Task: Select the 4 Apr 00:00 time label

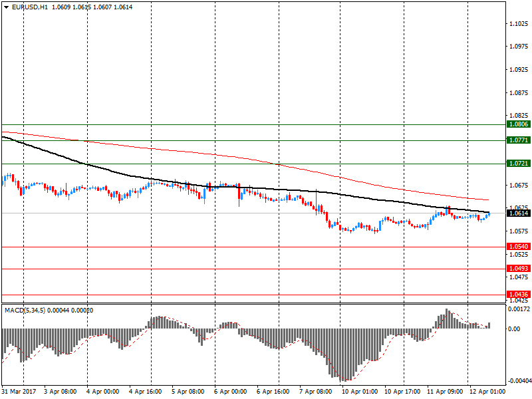Action: pyautogui.click(x=103, y=392)
